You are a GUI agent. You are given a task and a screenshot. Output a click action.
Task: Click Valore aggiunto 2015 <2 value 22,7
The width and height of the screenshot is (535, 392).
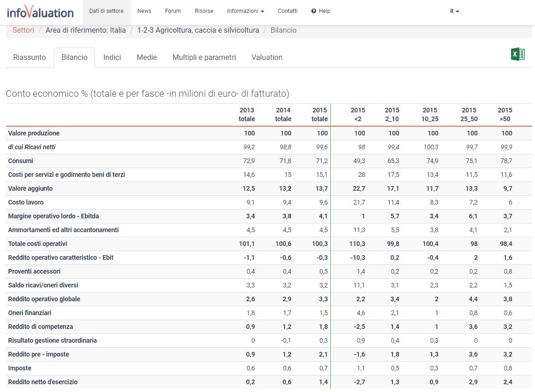(x=359, y=188)
